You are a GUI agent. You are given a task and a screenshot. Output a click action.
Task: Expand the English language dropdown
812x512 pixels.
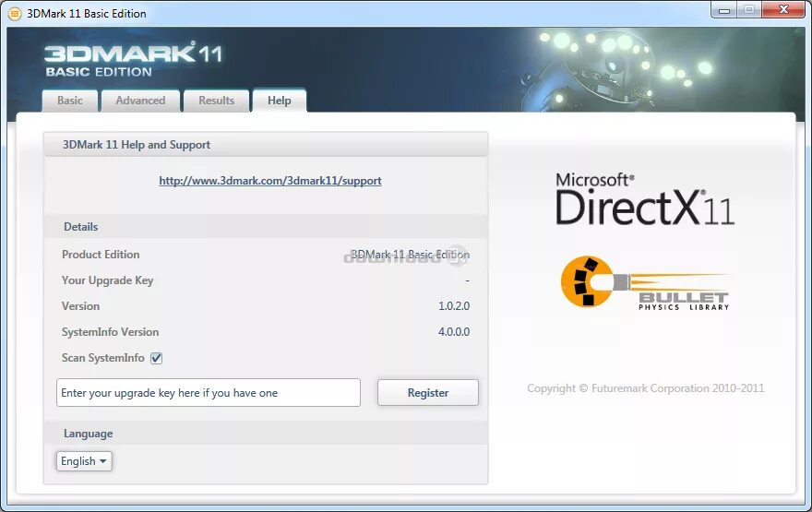tap(84, 460)
